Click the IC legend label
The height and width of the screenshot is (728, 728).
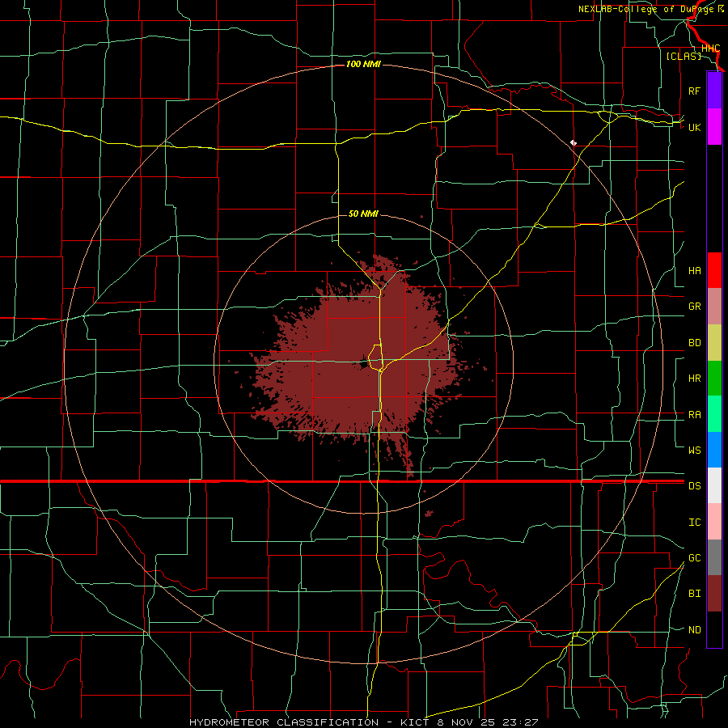pos(694,522)
